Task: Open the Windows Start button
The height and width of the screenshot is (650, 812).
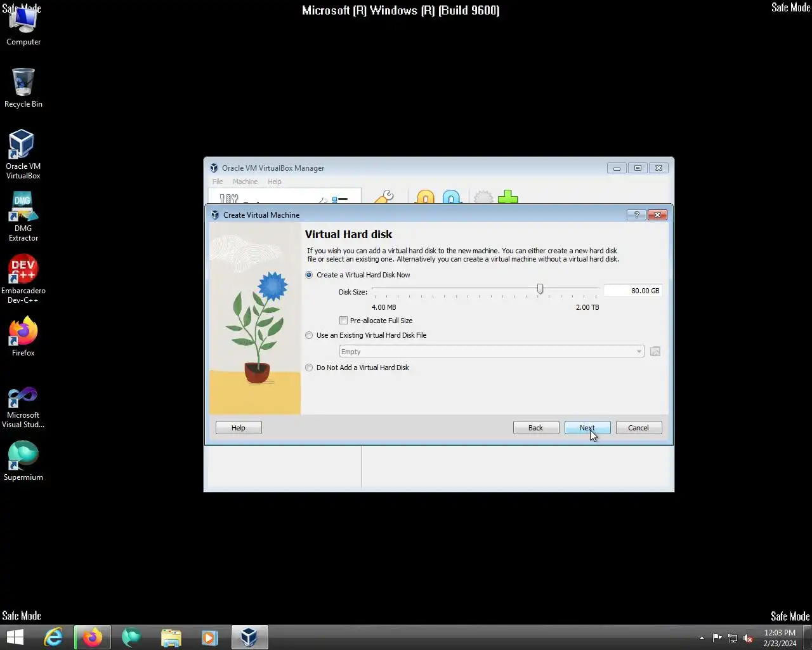Action: click(x=15, y=637)
